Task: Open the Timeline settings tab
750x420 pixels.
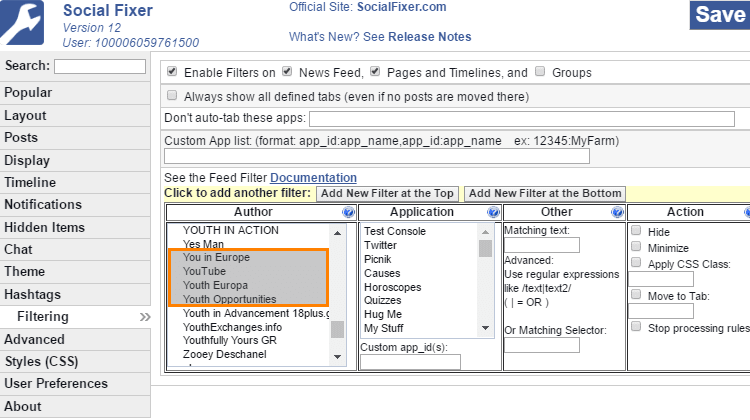Action: [75, 183]
